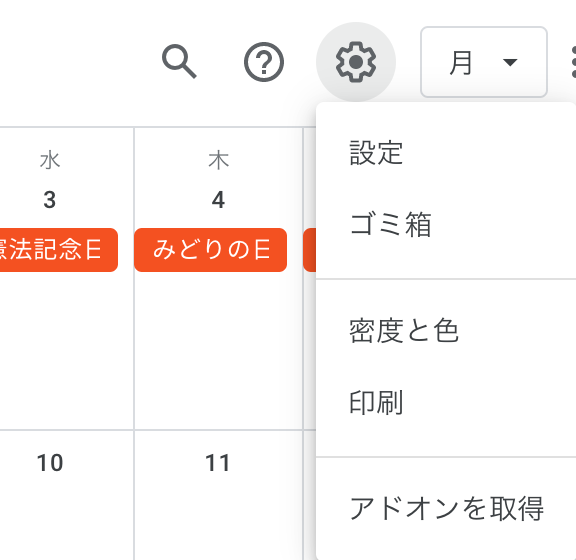576x560 pixels.
Task: Click the date number 3
Action: pyautogui.click(x=50, y=200)
